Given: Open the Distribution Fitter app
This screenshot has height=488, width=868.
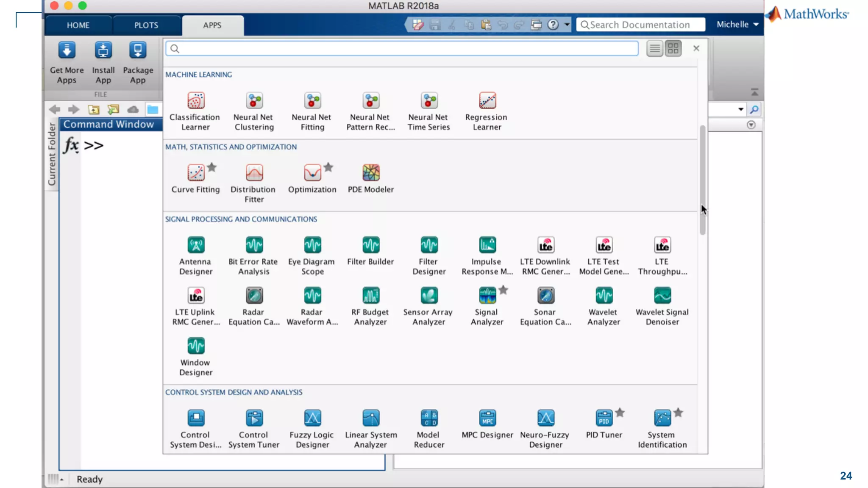Looking at the screenshot, I should pyautogui.click(x=254, y=183).
